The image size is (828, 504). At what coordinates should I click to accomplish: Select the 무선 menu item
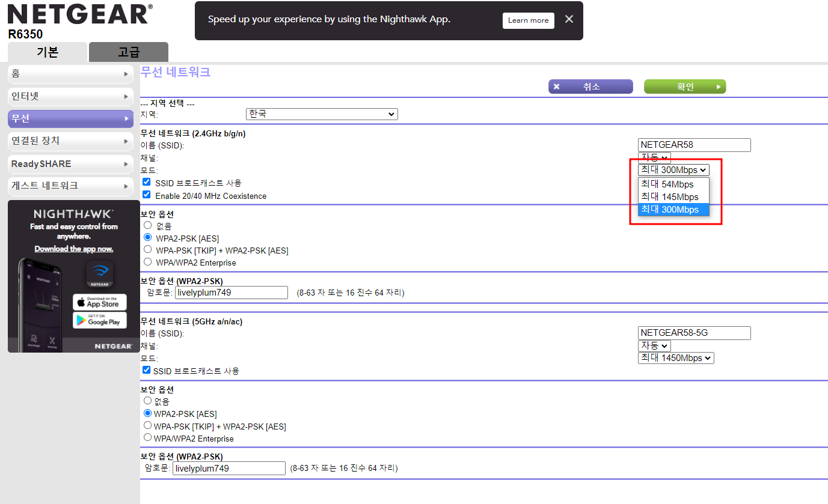coord(70,118)
